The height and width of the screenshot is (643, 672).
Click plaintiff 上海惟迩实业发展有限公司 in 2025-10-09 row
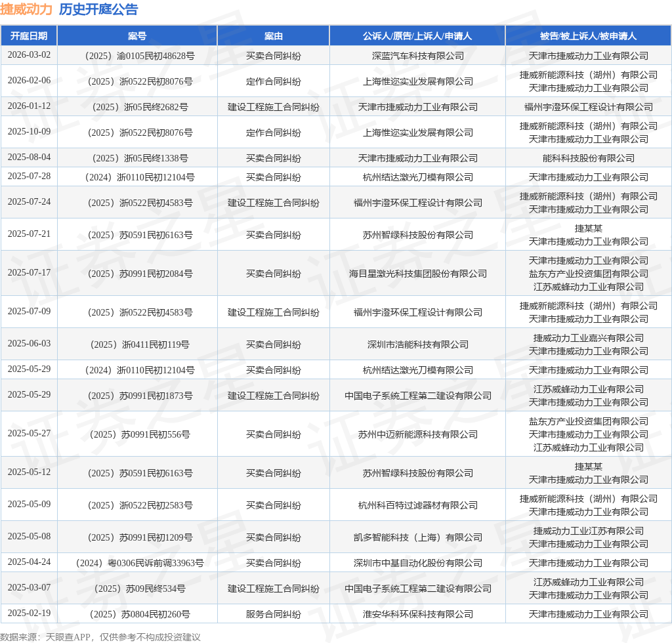tap(418, 133)
